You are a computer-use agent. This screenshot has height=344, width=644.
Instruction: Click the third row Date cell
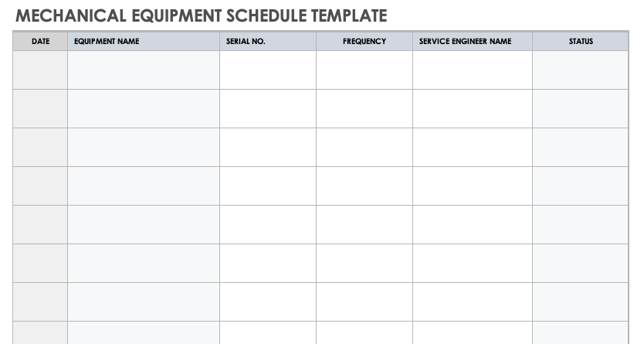click(x=40, y=147)
